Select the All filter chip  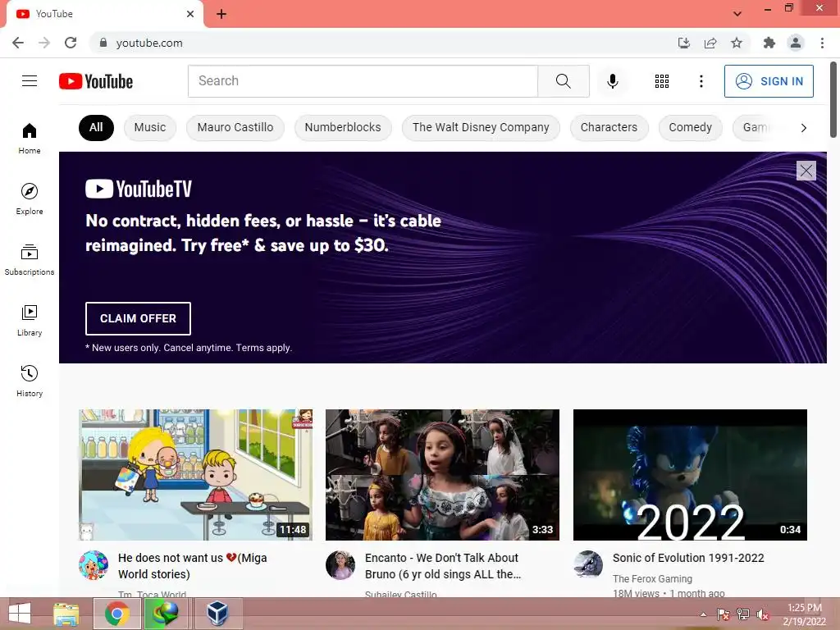tap(96, 127)
